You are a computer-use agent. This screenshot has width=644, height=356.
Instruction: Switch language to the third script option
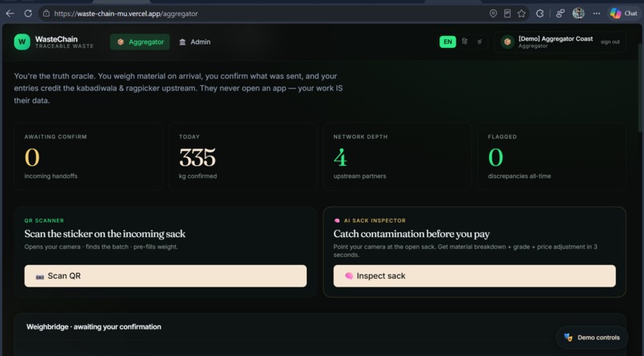[479, 42]
